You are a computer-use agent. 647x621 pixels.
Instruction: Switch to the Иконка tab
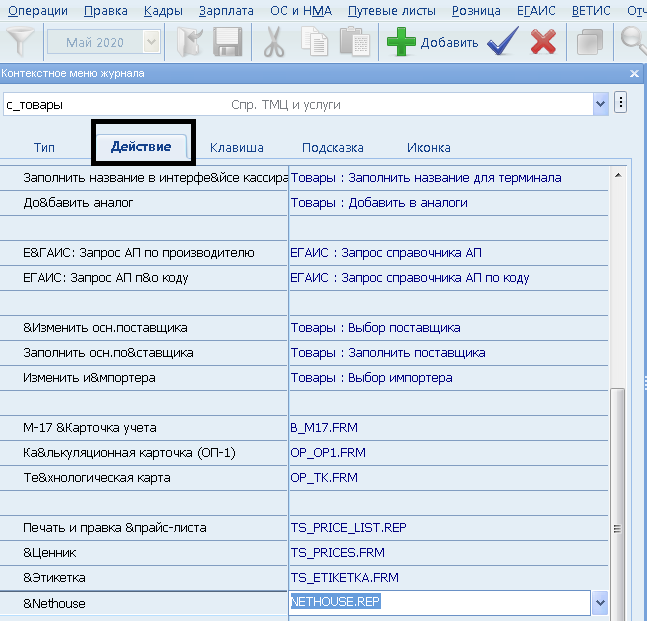[x=428, y=147]
